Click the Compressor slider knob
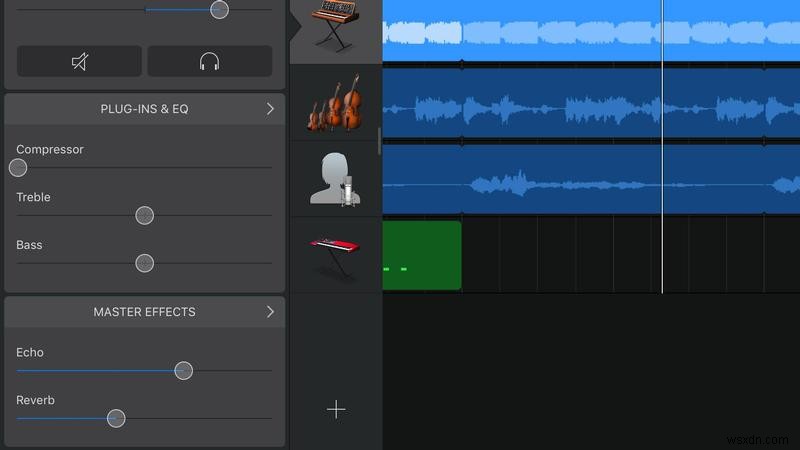800x450 pixels. pos(18,167)
